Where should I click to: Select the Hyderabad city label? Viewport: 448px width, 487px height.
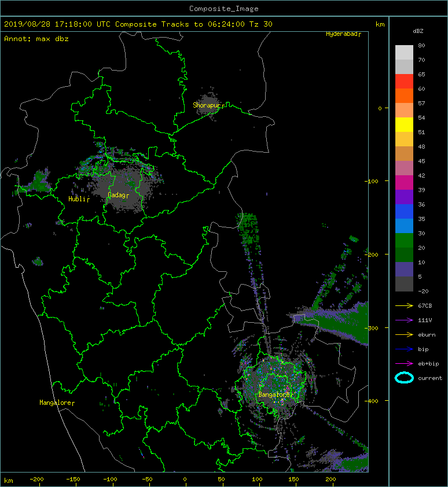343,34
